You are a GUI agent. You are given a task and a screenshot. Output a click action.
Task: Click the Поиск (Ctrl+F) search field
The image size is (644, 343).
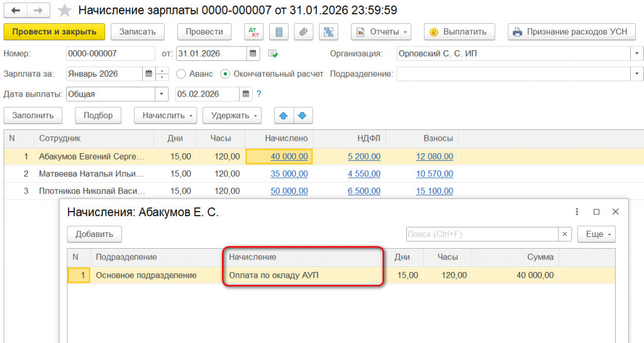coord(482,234)
